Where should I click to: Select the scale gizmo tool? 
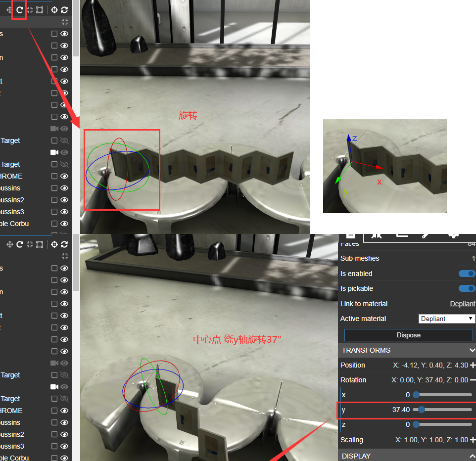pyautogui.click(x=29, y=9)
